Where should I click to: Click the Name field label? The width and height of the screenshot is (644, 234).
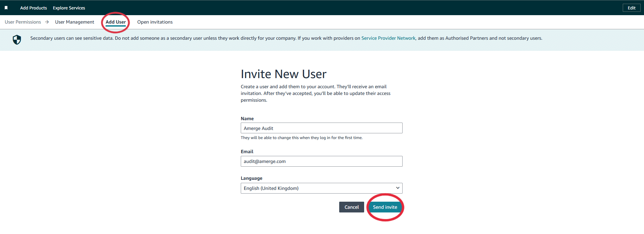click(x=247, y=119)
